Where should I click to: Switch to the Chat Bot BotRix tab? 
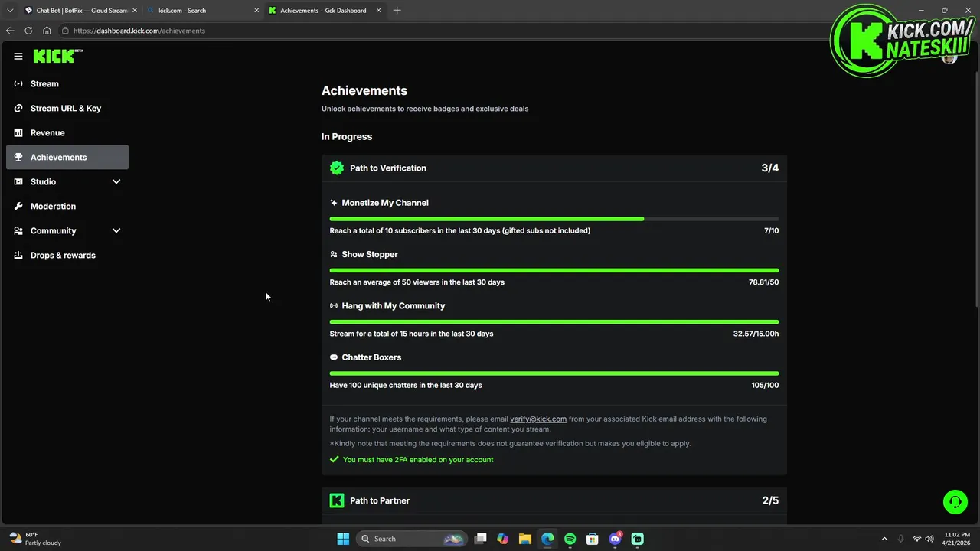click(77, 11)
